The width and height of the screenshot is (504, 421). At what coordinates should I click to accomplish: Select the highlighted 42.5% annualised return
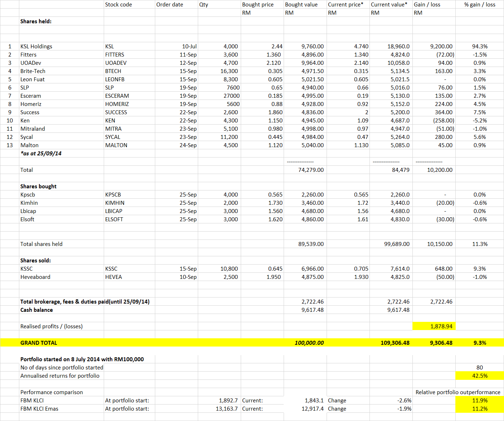point(480,376)
